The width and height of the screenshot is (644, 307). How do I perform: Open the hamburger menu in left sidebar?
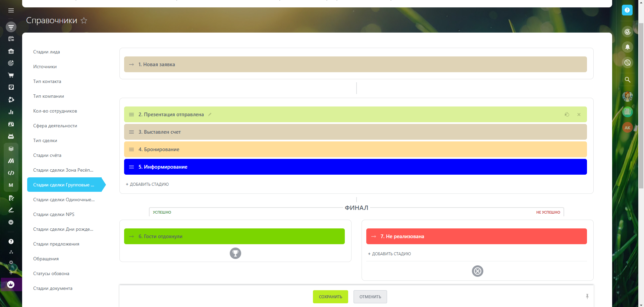pyautogui.click(x=11, y=10)
